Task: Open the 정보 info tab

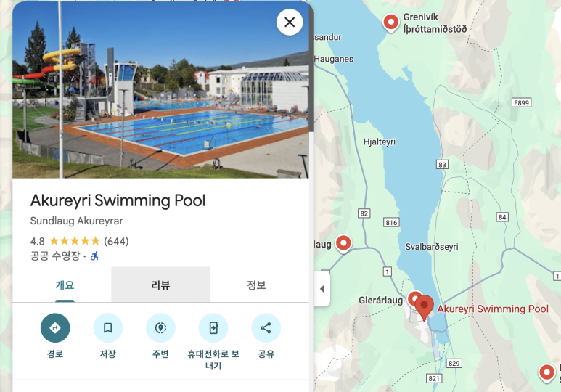Action: [x=256, y=285]
